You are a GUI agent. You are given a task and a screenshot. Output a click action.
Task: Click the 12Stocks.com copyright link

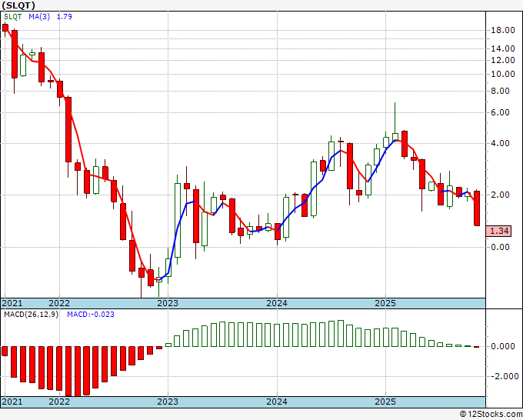(x=491, y=415)
